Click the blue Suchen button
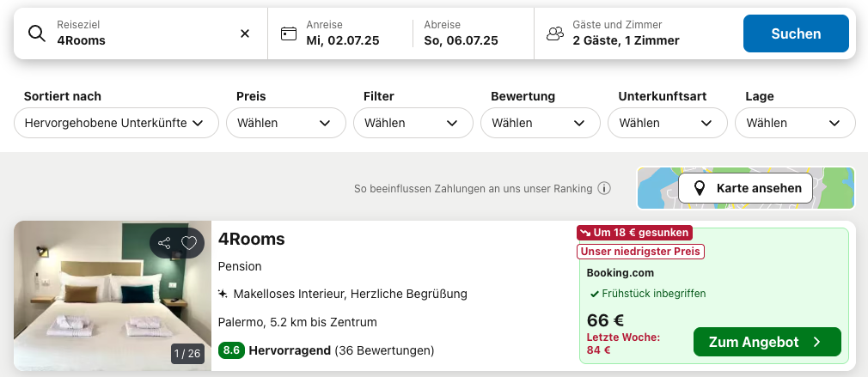868x377 pixels. click(x=796, y=33)
